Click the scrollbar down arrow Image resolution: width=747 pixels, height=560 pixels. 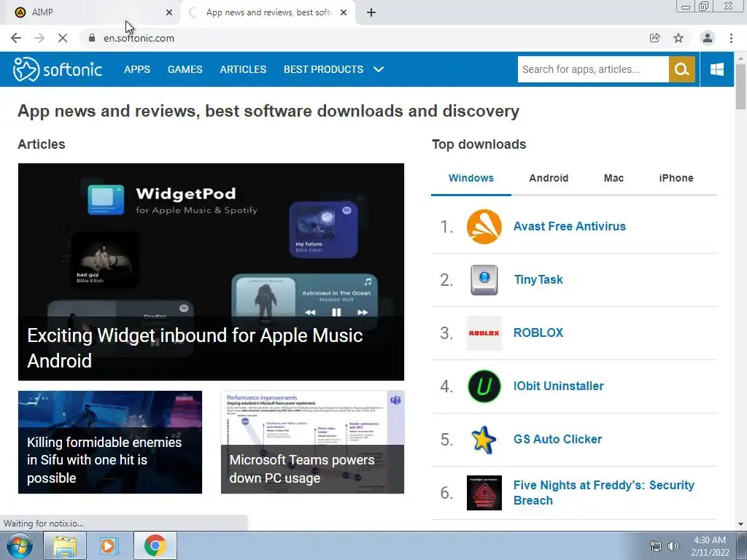click(740, 524)
